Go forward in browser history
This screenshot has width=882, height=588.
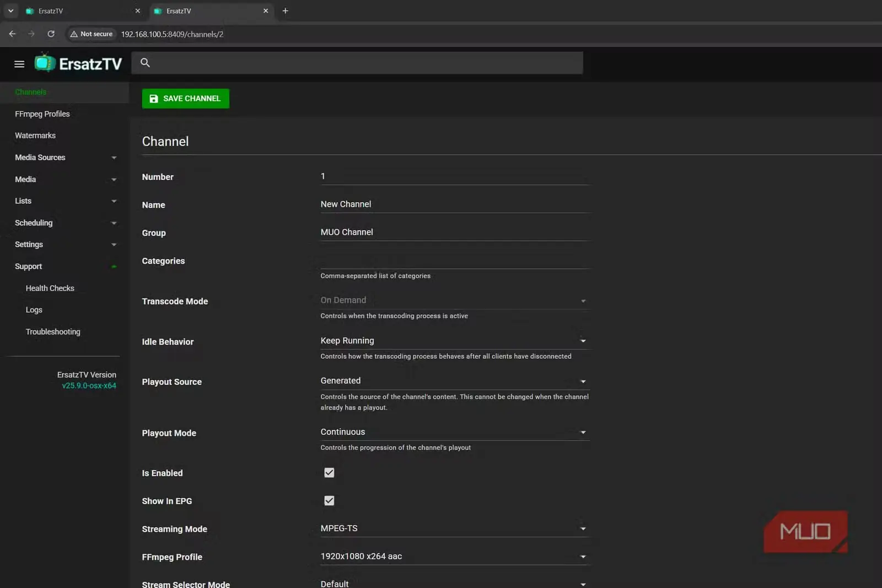(31, 34)
